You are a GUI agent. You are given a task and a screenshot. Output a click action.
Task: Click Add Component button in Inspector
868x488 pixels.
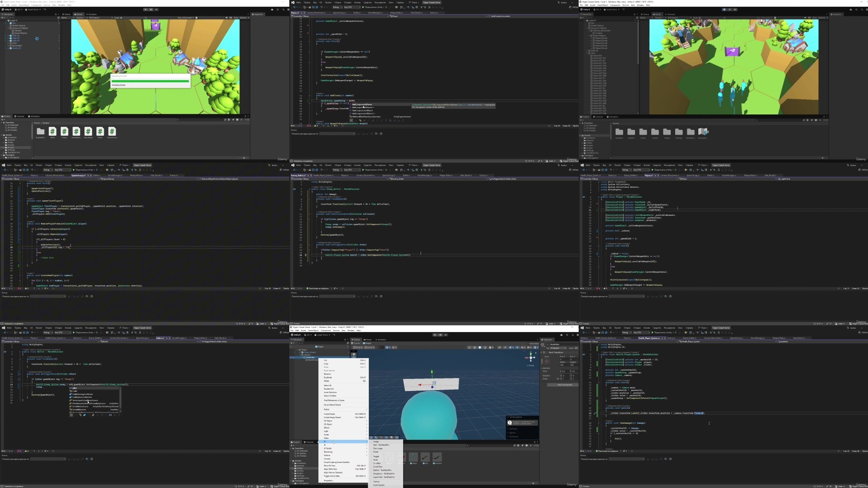point(565,385)
